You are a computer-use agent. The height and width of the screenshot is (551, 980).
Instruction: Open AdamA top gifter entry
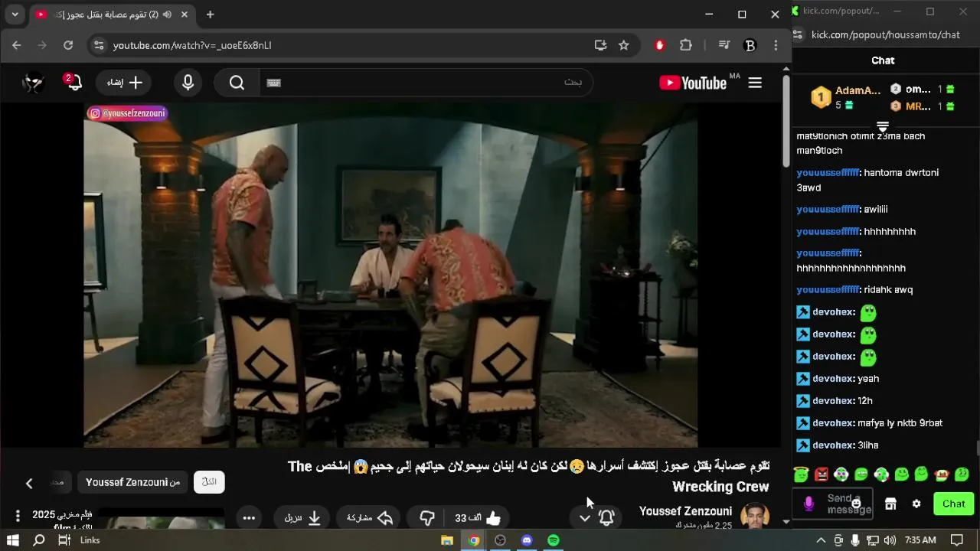[x=847, y=97]
